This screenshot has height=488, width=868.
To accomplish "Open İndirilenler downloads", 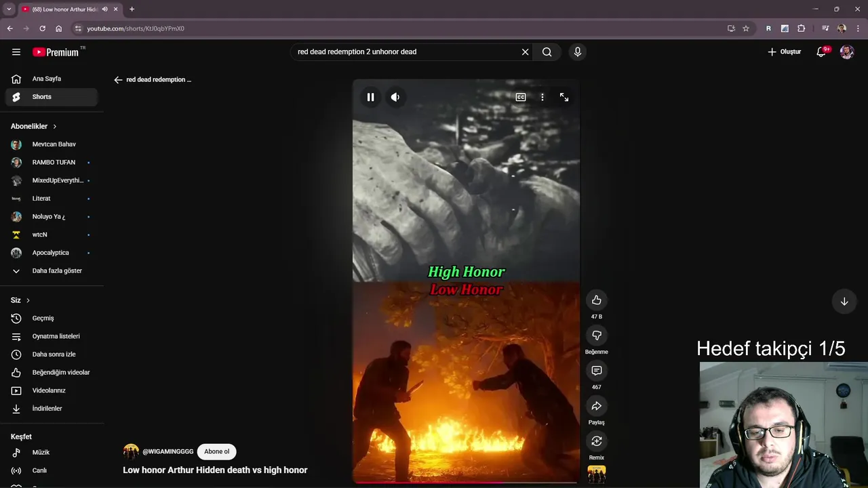I will (52, 409).
